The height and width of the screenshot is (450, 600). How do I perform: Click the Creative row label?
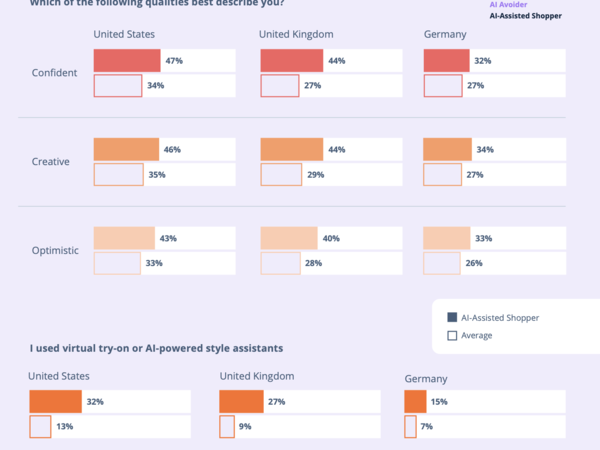[51, 162]
